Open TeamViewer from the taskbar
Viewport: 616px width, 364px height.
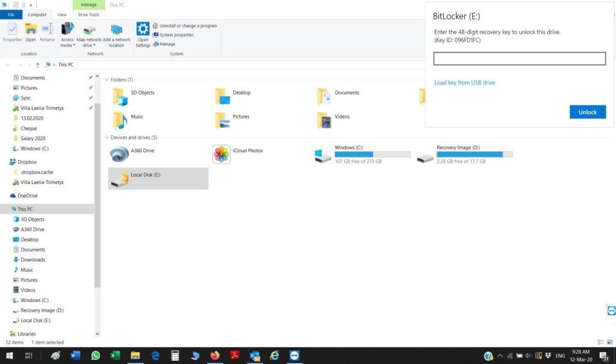coord(294,356)
